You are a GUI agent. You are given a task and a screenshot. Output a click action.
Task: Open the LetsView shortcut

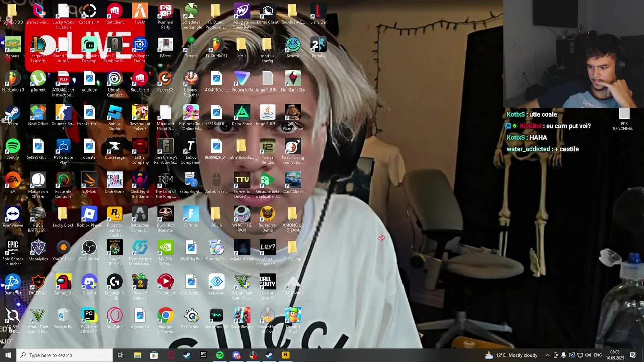(x=216, y=285)
